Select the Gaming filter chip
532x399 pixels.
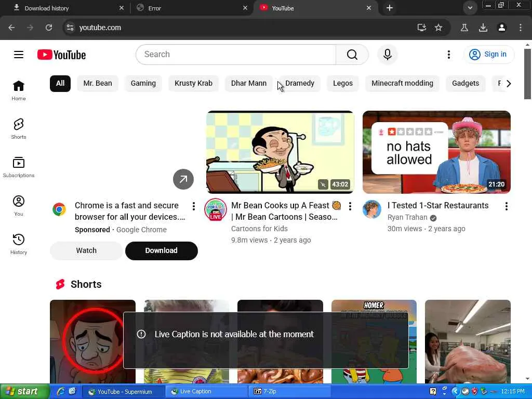143,84
